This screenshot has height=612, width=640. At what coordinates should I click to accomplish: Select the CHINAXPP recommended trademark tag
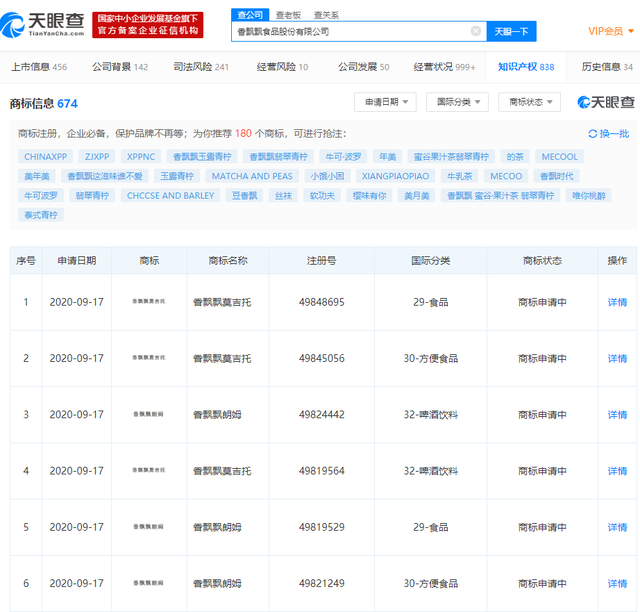coord(45,157)
